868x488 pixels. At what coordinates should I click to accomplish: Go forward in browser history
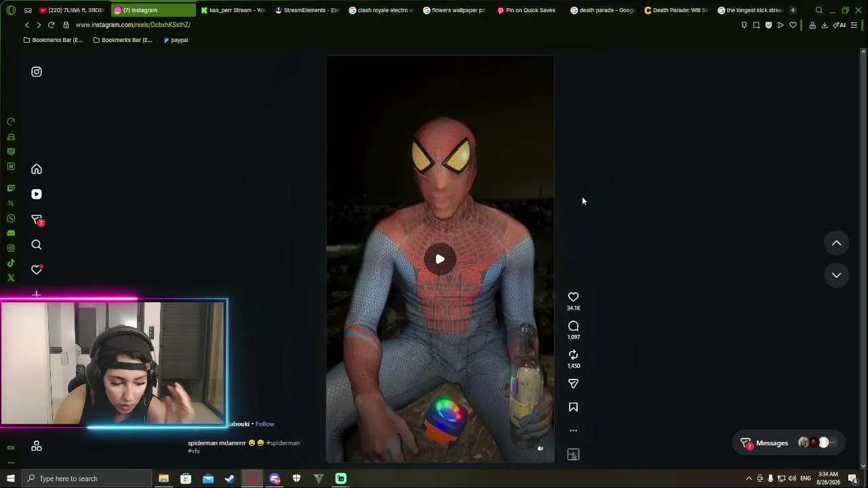[x=39, y=25]
